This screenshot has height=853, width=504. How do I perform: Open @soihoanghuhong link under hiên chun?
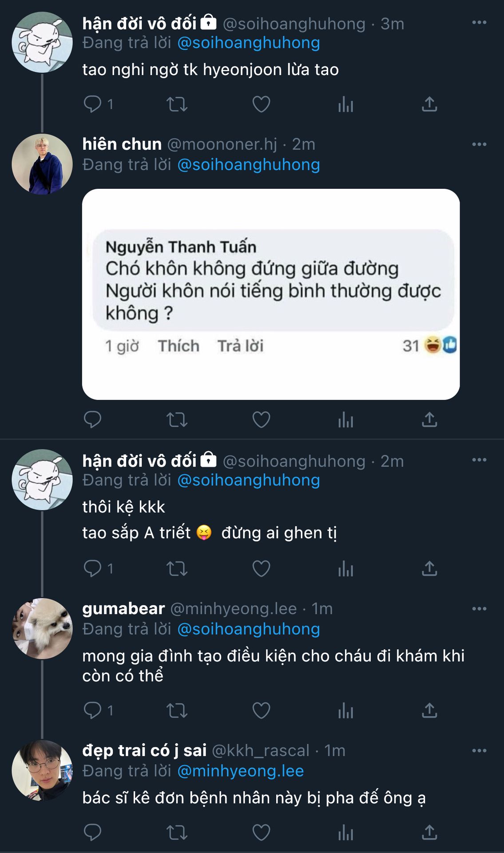pos(249,165)
